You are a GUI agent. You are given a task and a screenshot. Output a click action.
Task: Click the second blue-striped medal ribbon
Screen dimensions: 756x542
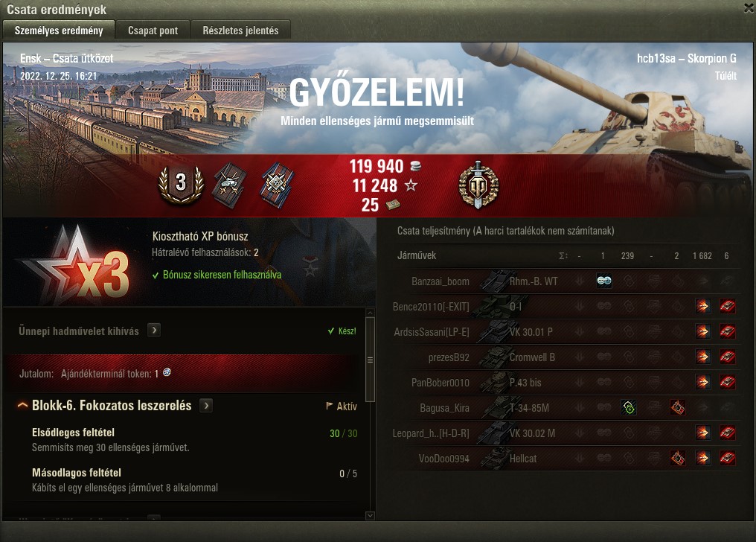[277, 185]
